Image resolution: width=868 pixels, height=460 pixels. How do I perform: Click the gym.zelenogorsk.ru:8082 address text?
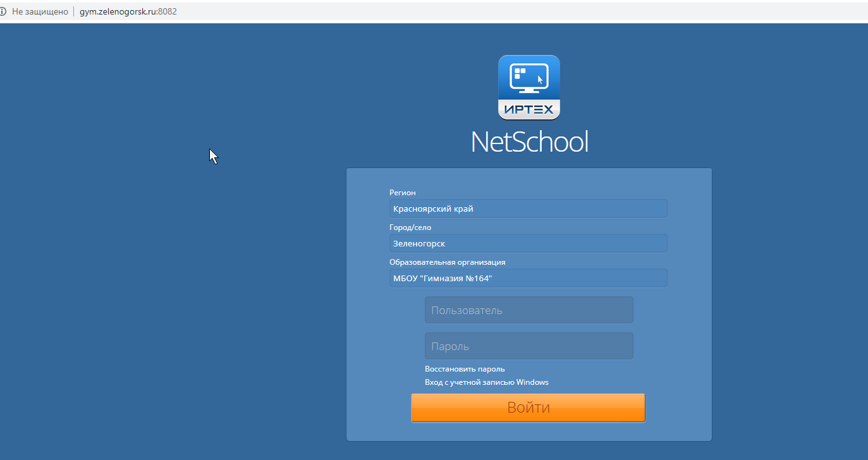(128, 11)
